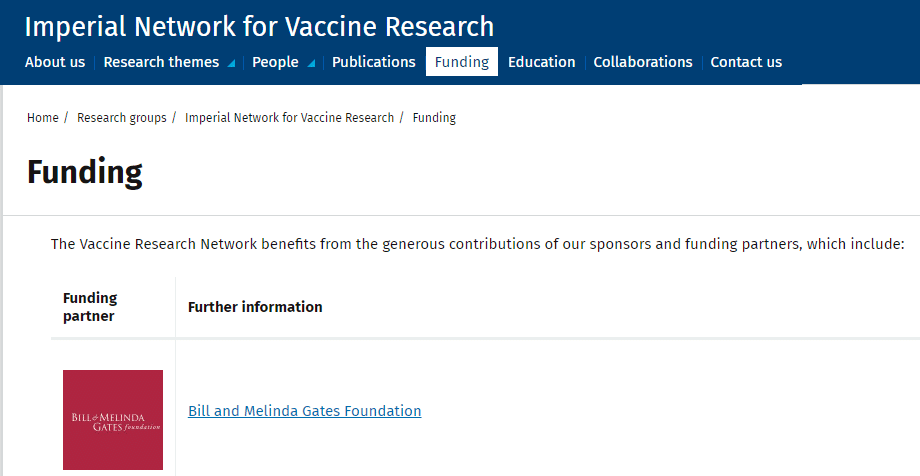The height and width of the screenshot is (476, 920).
Task: Open the Research themes menu item
Action: [x=161, y=62]
